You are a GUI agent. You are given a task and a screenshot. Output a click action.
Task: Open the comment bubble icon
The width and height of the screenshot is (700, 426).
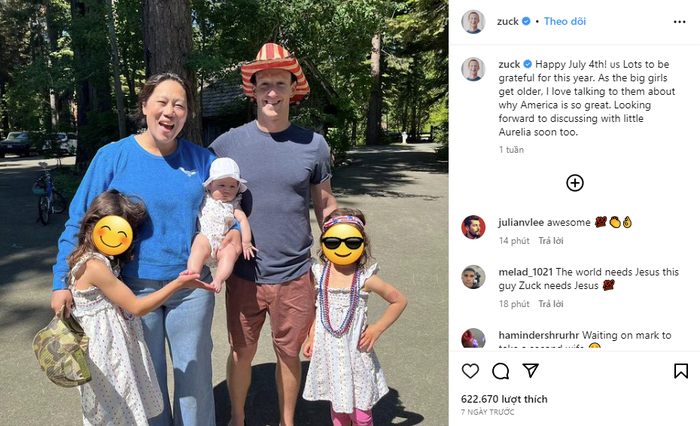pos(500,371)
